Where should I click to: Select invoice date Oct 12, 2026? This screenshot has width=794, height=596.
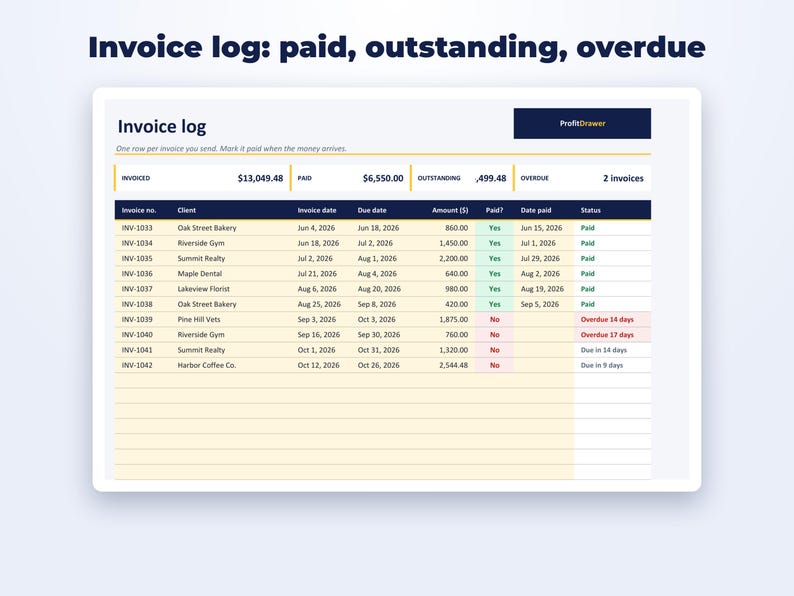tap(318, 365)
